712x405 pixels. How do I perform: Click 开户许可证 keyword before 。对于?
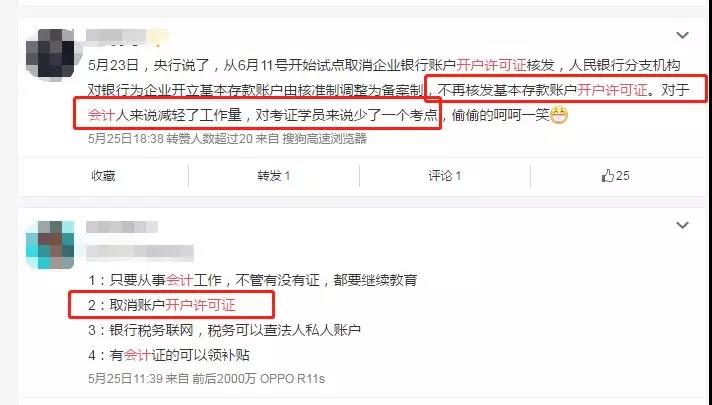coord(612,90)
